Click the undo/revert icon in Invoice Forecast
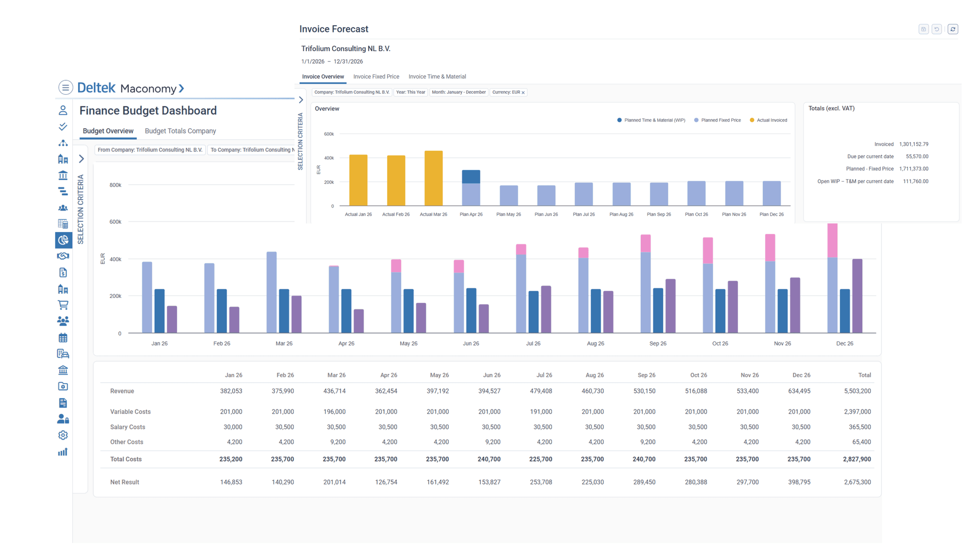980x551 pixels. [x=936, y=29]
